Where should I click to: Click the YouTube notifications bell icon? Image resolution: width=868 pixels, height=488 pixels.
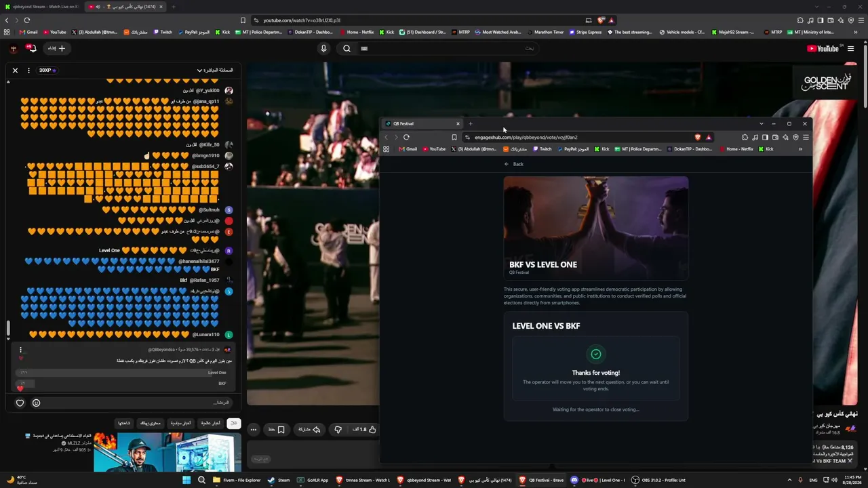click(x=31, y=48)
